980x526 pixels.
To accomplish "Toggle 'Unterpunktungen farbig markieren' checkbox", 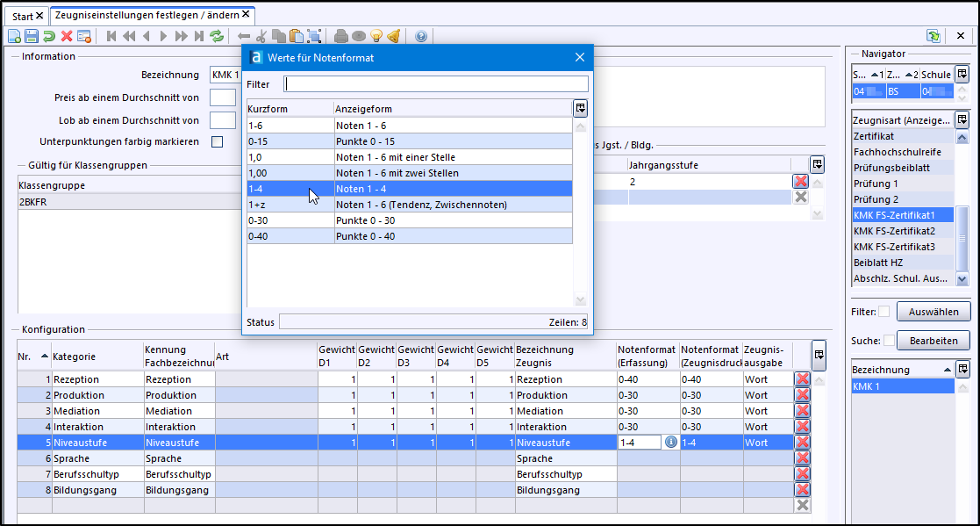I will [x=218, y=141].
